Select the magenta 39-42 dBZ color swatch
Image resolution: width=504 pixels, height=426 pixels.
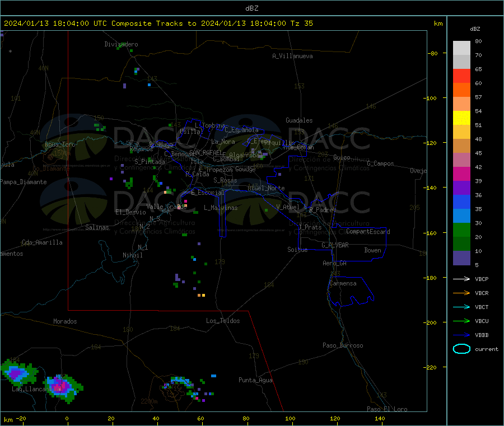[461, 174]
